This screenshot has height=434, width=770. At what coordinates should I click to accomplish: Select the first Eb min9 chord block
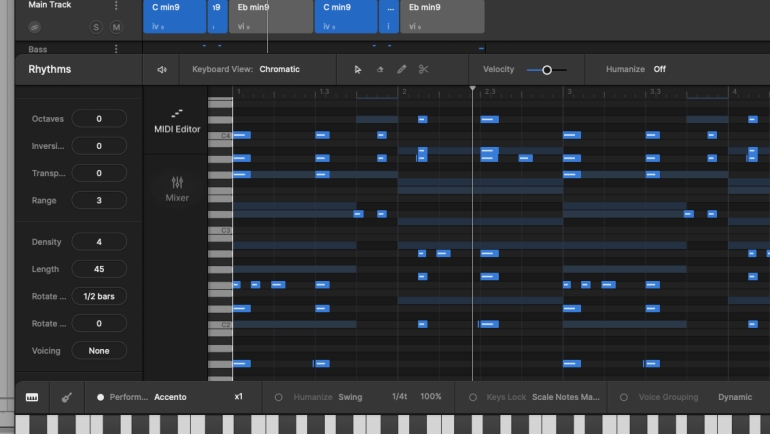(x=271, y=16)
